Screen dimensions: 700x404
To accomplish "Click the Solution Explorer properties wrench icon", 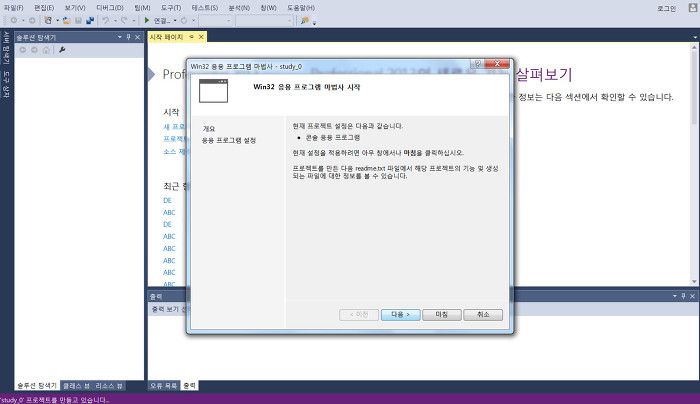I will click(x=62, y=50).
